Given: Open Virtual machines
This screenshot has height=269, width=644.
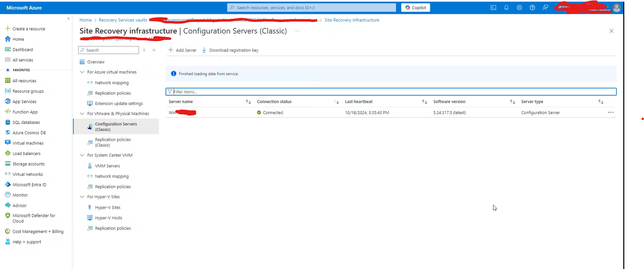Looking at the screenshot, I should (x=24, y=143).
